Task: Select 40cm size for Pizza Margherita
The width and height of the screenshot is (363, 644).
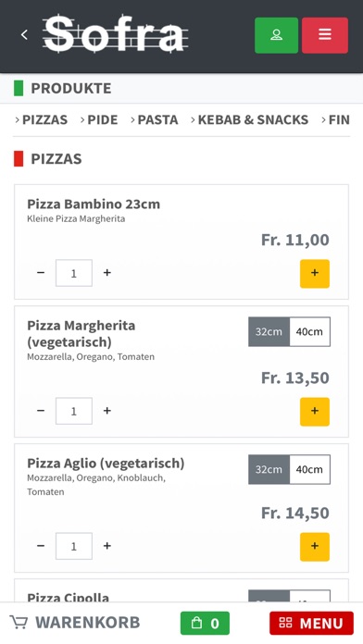Action: click(309, 331)
